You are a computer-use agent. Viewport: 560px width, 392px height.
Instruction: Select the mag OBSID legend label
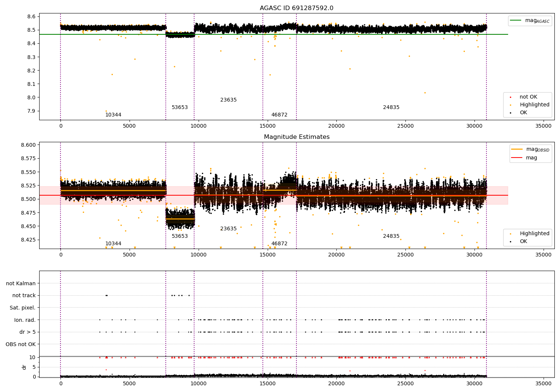pyautogui.click(x=538, y=150)
